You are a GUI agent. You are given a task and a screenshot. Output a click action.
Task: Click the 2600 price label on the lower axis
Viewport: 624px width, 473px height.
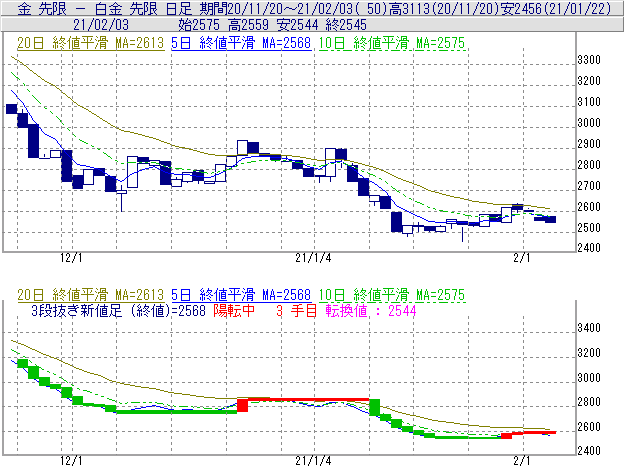point(589,427)
